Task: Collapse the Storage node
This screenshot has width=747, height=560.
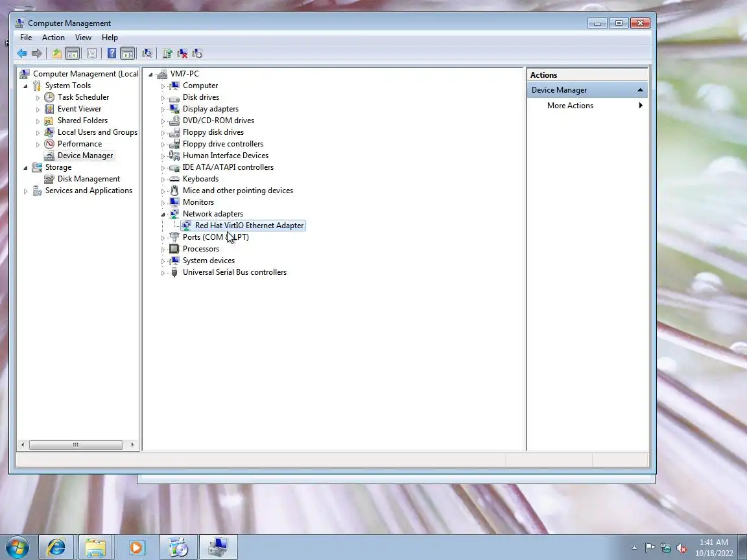Action: coord(26,168)
